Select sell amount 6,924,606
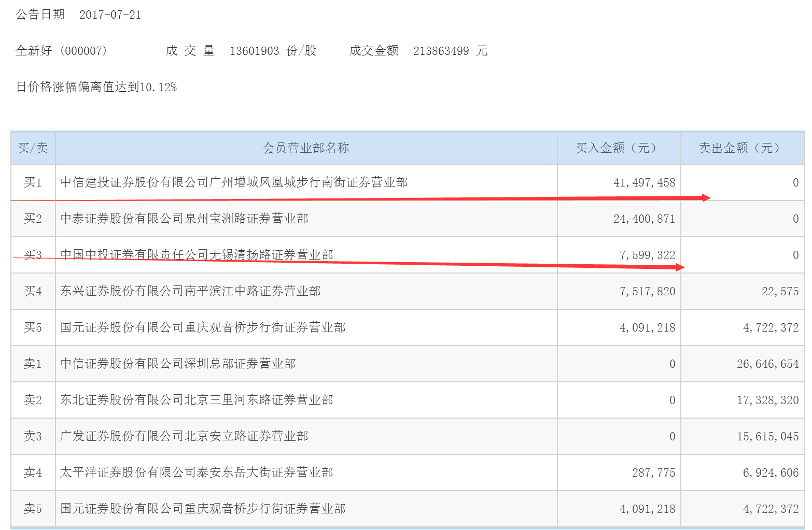The image size is (812, 530). pyautogui.click(x=771, y=472)
